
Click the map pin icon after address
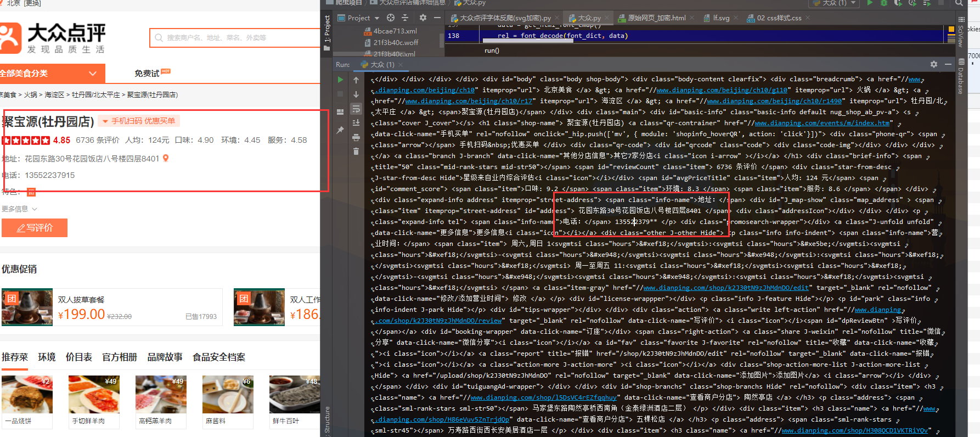coord(166,158)
